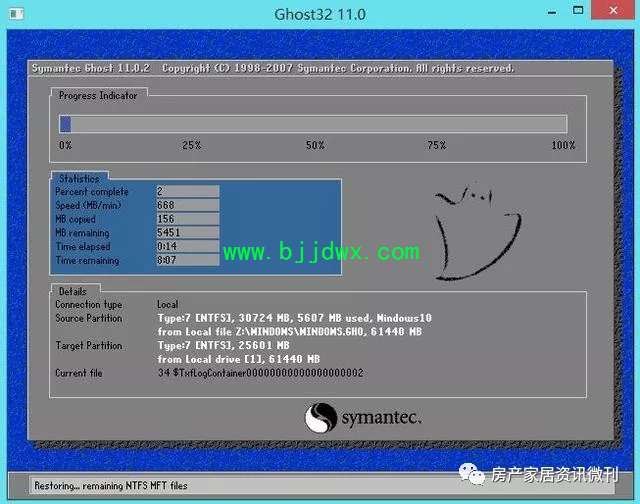Minimize the Ghost32 11.0 window
Viewport: 640px width, 504px height.
click(552, 12)
